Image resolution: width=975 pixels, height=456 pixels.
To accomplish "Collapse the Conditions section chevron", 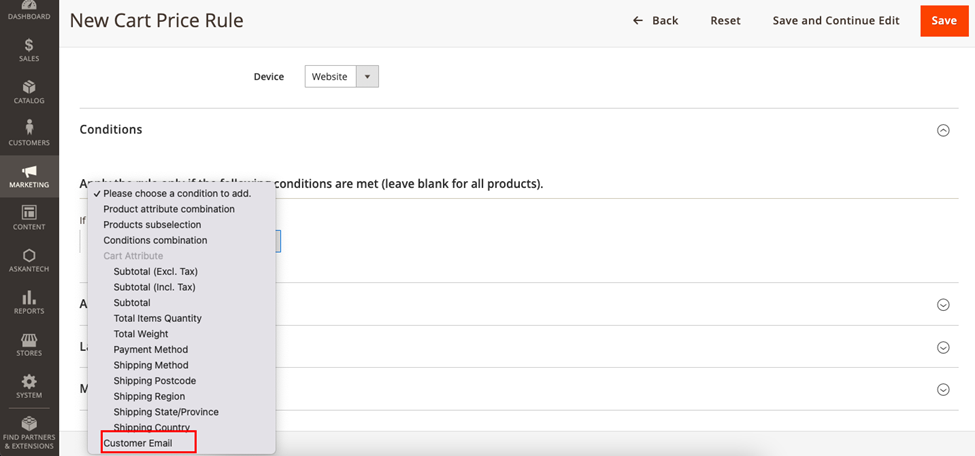I will 942,130.
